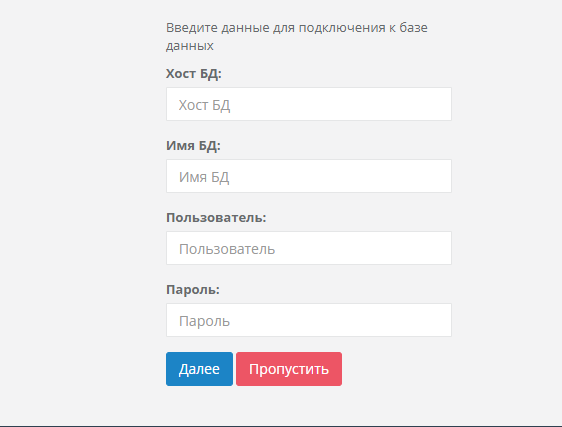The height and width of the screenshot is (427, 562).
Task: Click the red Пропустить button
Action: coord(289,369)
